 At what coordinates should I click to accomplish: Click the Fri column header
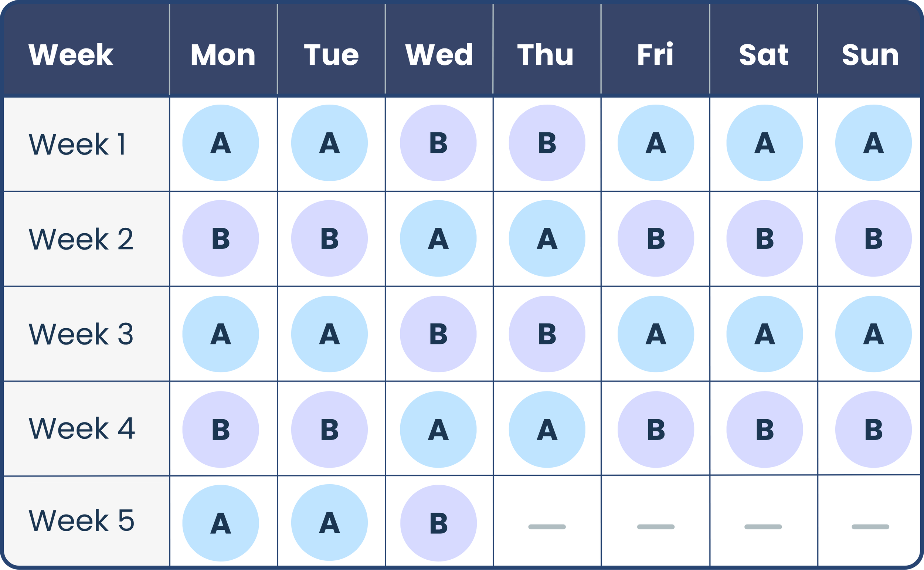tap(655, 54)
